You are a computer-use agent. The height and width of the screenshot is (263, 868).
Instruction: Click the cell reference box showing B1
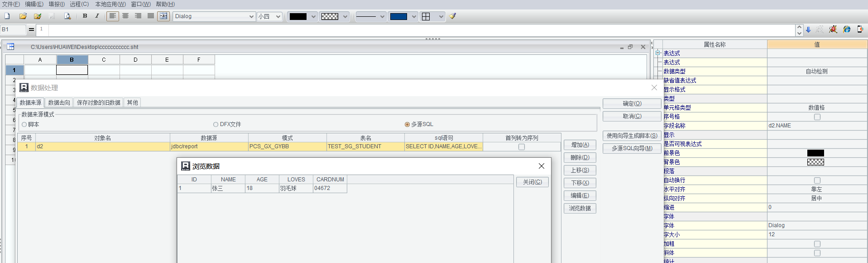tap(13, 30)
